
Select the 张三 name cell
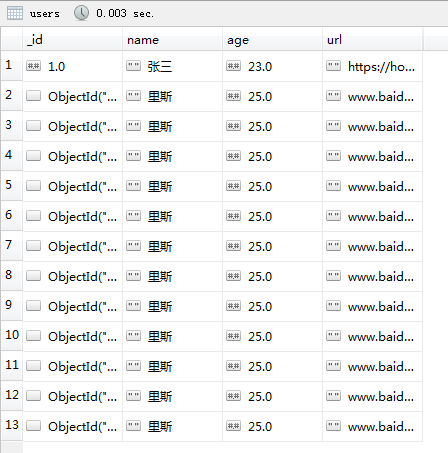point(160,67)
